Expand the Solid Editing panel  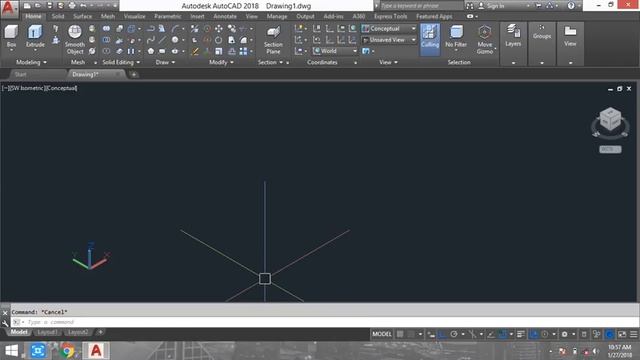click(121, 62)
